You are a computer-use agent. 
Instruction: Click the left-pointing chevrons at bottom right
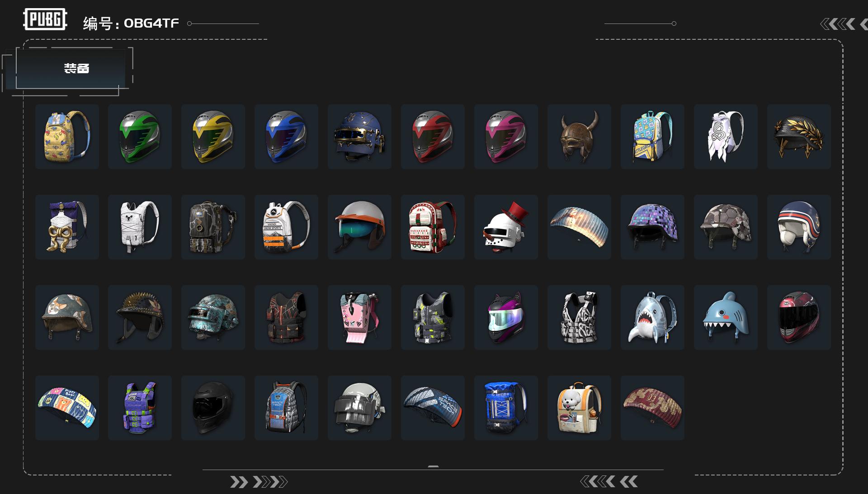[609, 482]
